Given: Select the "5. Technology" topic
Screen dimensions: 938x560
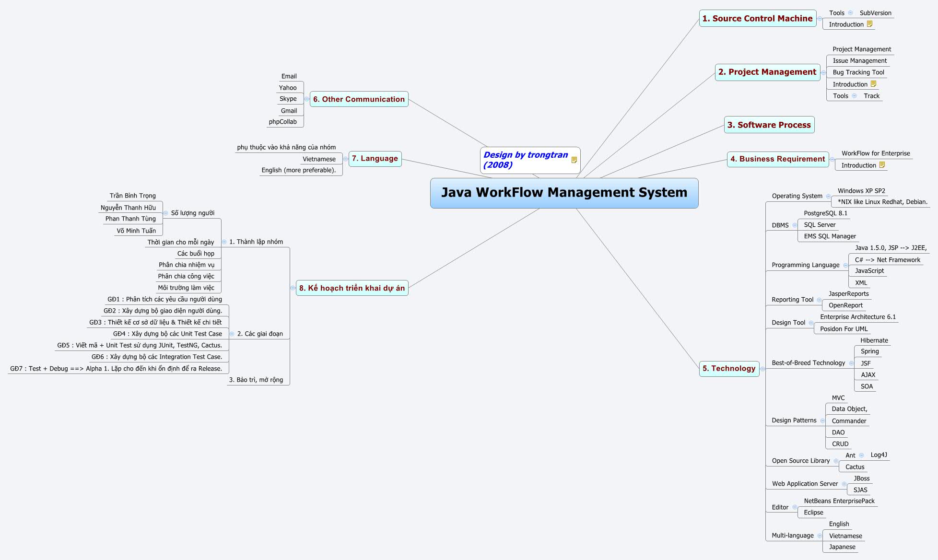Looking at the screenshot, I should (x=729, y=369).
